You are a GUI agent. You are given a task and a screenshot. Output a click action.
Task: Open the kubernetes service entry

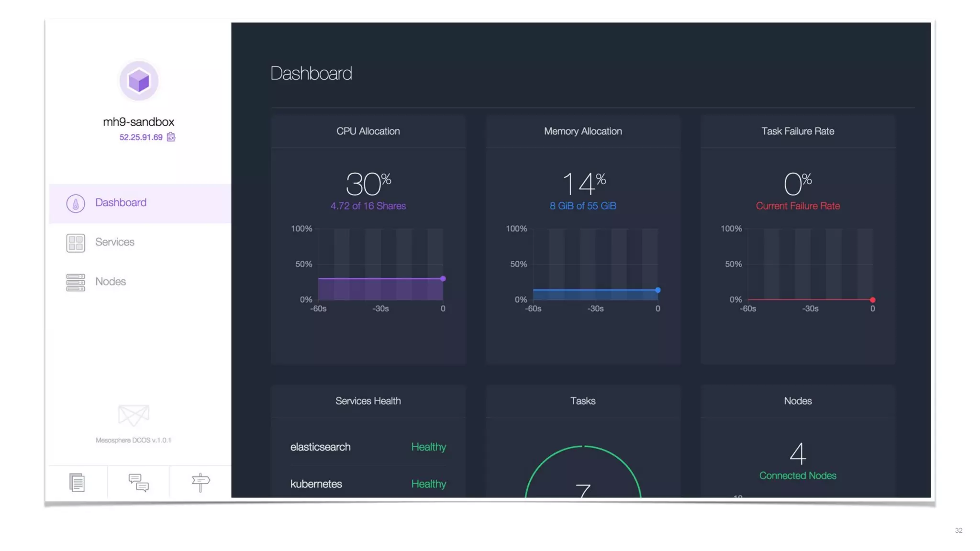click(x=316, y=484)
